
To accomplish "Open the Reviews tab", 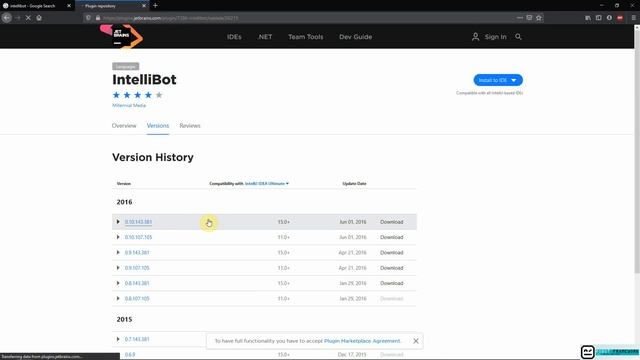I will [190, 126].
